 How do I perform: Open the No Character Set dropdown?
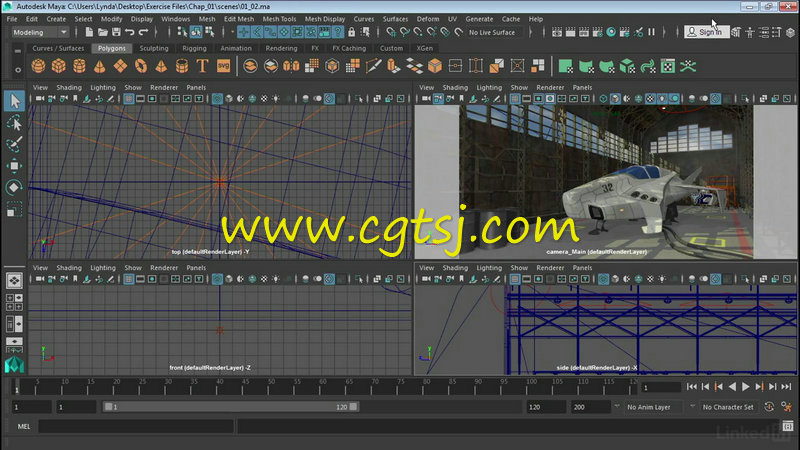[x=727, y=407]
